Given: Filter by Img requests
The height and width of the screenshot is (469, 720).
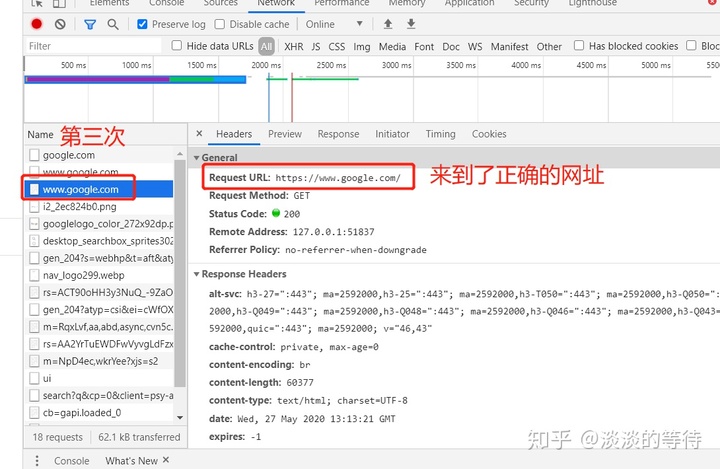Looking at the screenshot, I should (362, 46).
